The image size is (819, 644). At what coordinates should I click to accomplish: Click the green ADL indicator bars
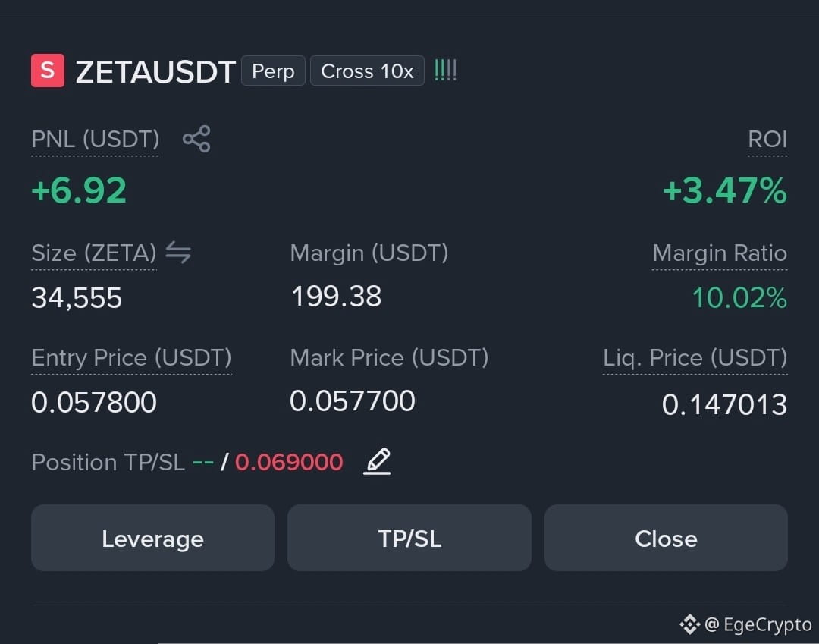pos(446,70)
